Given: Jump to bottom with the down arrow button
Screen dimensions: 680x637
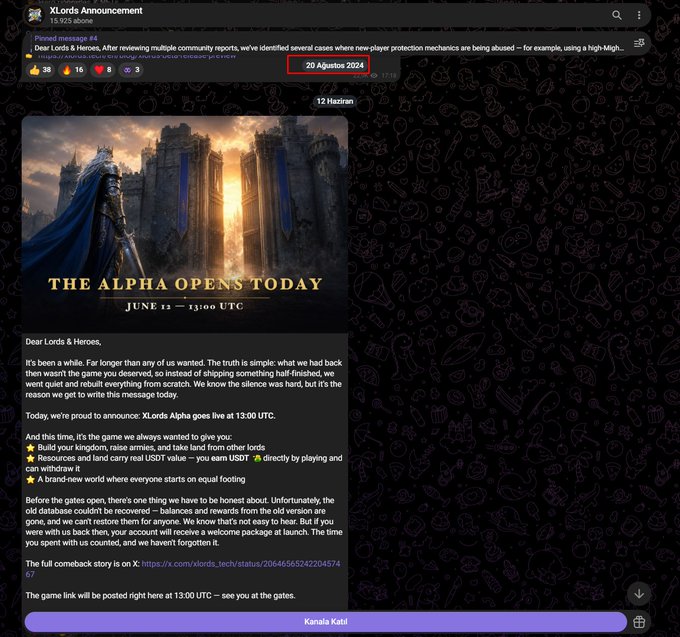Looking at the screenshot, I should (x=639, y=594).
